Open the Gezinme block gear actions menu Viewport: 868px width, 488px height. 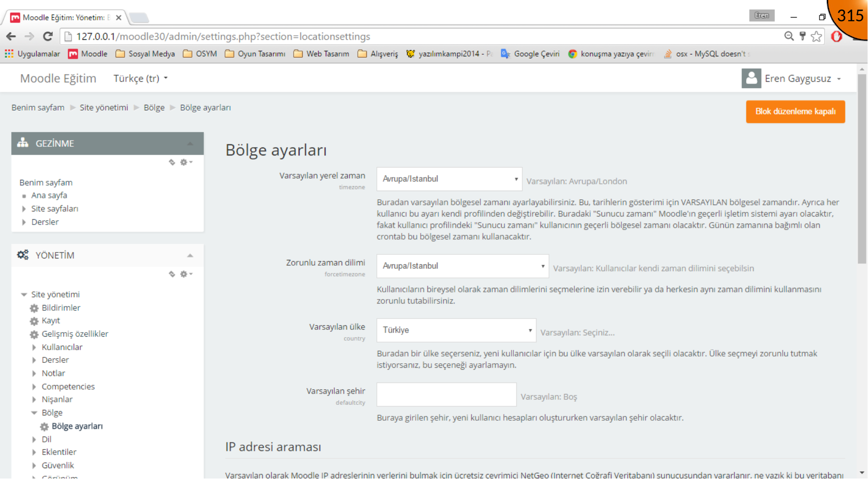tap(186, 162)
